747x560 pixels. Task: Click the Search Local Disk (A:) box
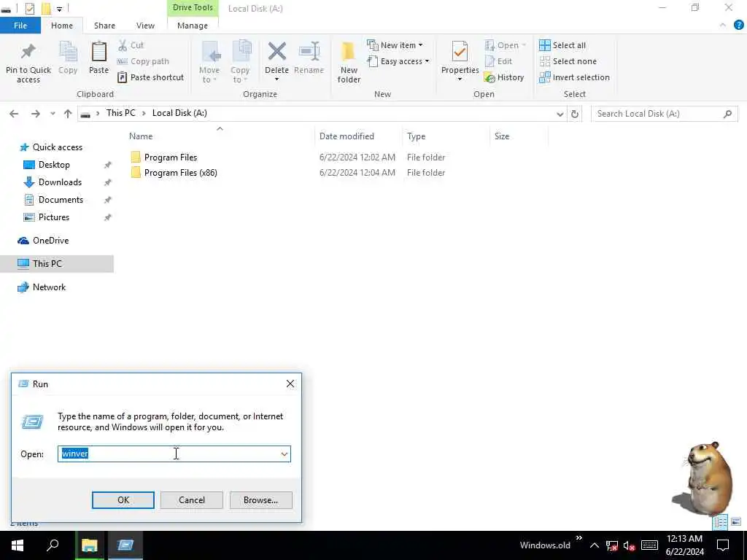click(x=664, y=114)
